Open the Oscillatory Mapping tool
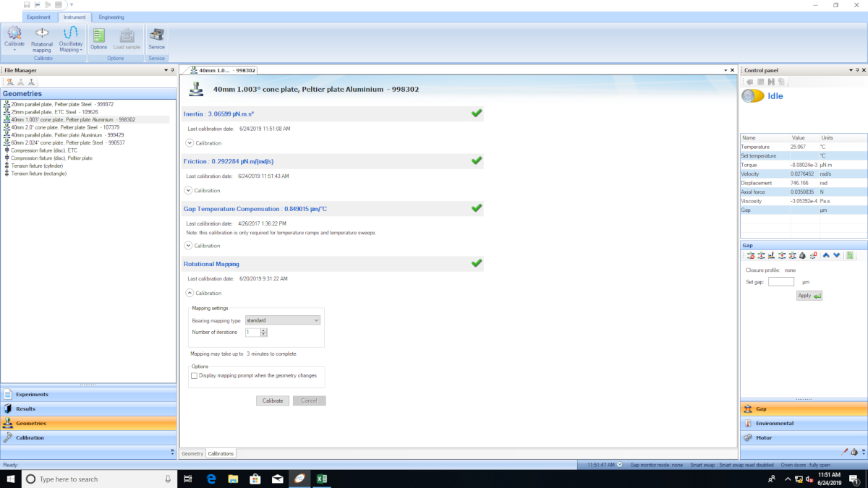Viewport: 868px width, 488px height. click(70, 39)
